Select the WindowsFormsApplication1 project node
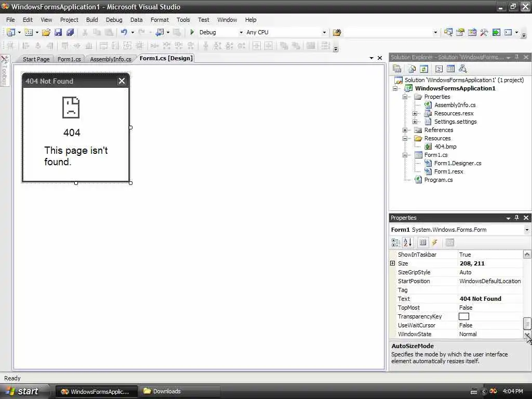The width and height of the screenshot is (532, 399). pos(455,88)
